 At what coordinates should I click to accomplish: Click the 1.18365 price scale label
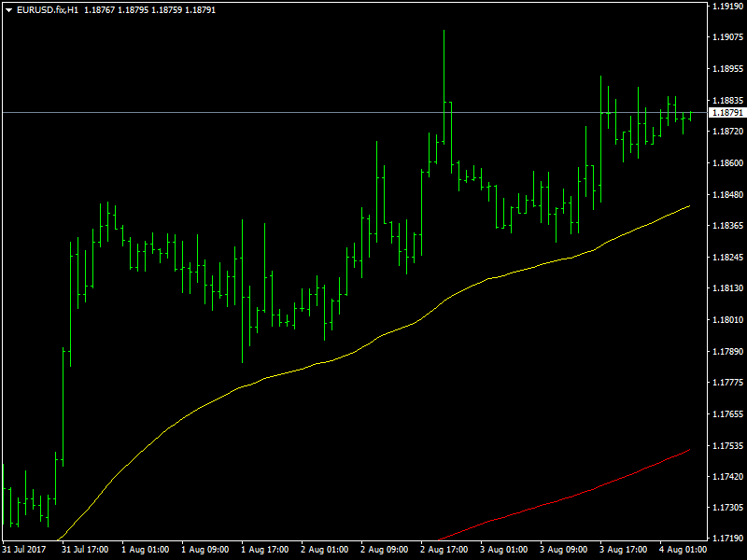click(727, 226)
